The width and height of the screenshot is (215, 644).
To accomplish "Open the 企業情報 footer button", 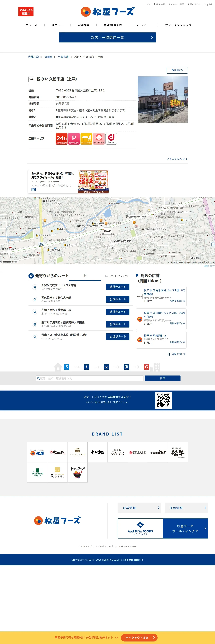I will point(140,508).
